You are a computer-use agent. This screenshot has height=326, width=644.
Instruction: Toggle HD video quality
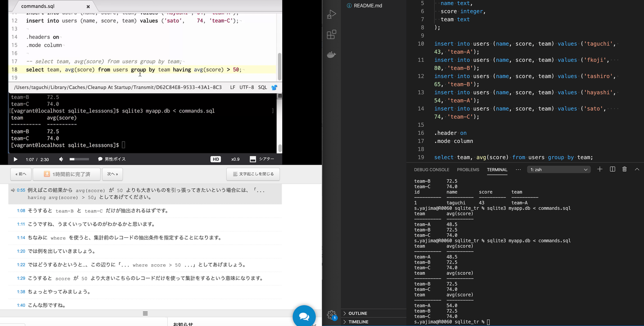(216, 159)
